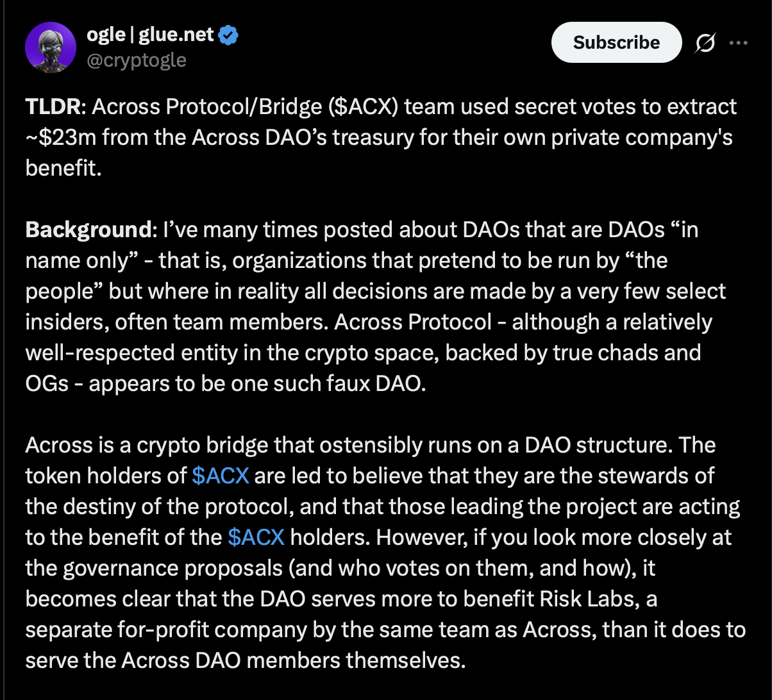Open the display name ogle | glue.net

(x=150, y=35)
